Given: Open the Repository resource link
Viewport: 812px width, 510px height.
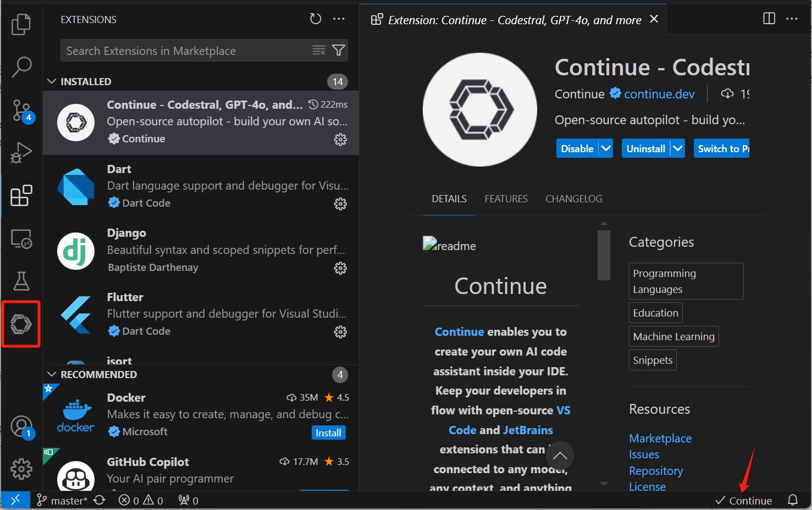Looking at the screenshot, I should tap(656, 471).
